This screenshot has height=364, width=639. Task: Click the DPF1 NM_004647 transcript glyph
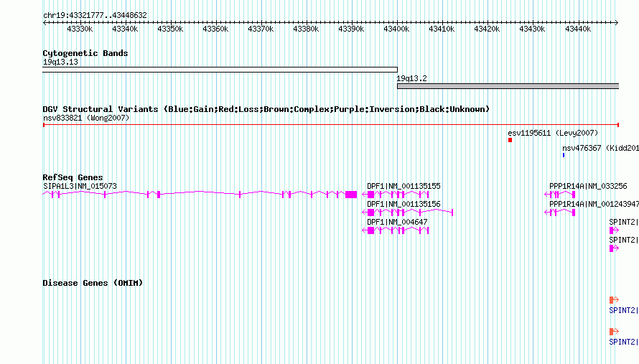(x=396, y=230)
